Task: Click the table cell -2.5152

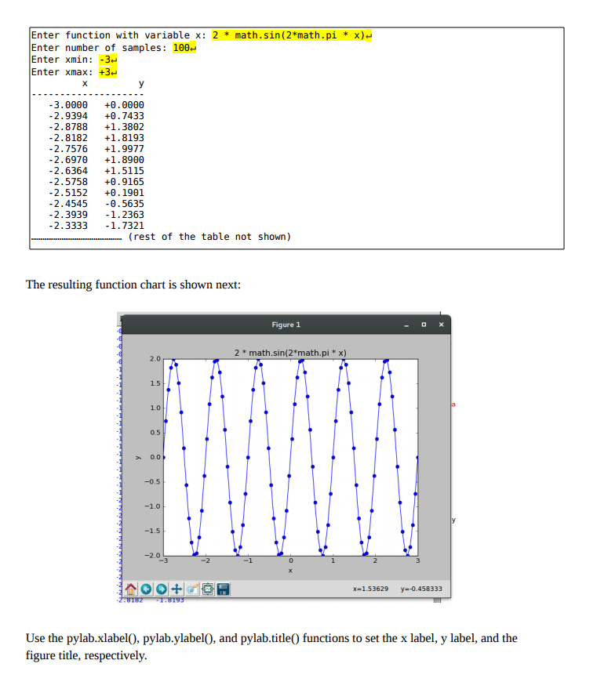Action: coord(68,193)
